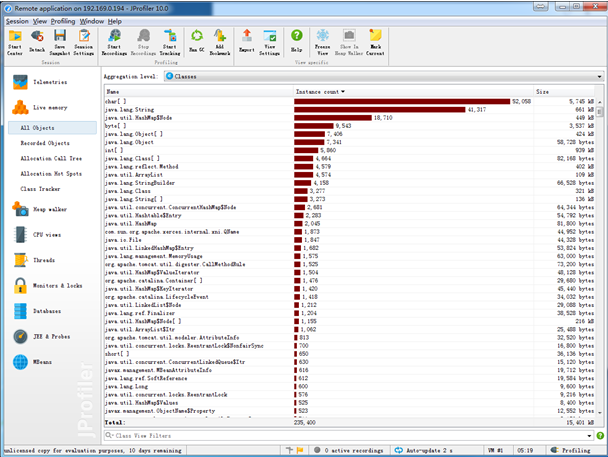Click the Profiling status bar indicator

(x=571, y=450)
